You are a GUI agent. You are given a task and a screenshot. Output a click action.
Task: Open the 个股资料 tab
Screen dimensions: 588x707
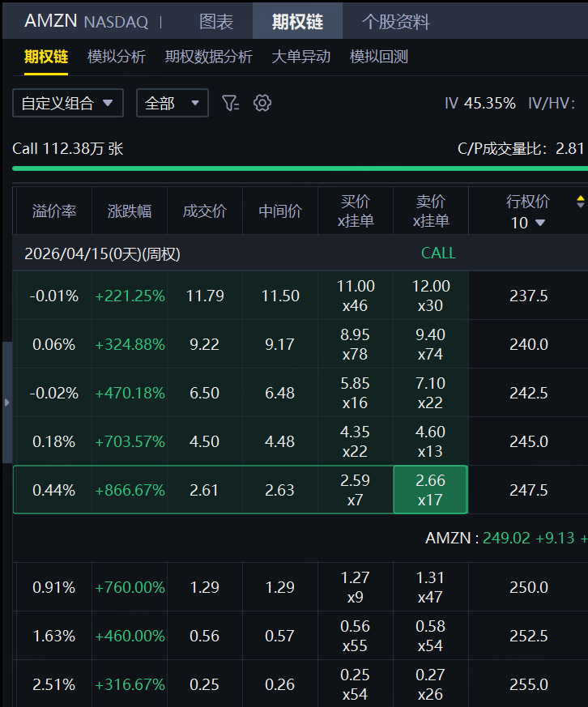click(x=396, y=21)
